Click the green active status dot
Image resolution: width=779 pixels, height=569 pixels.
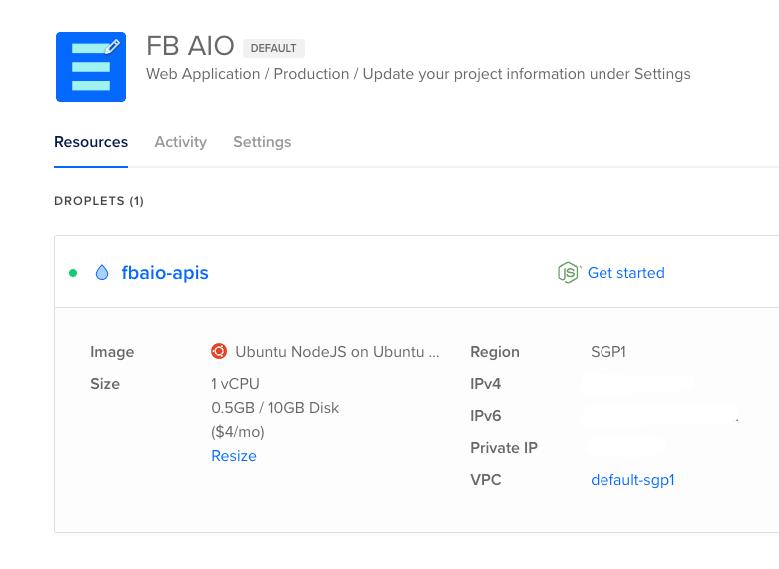point(73,273)
